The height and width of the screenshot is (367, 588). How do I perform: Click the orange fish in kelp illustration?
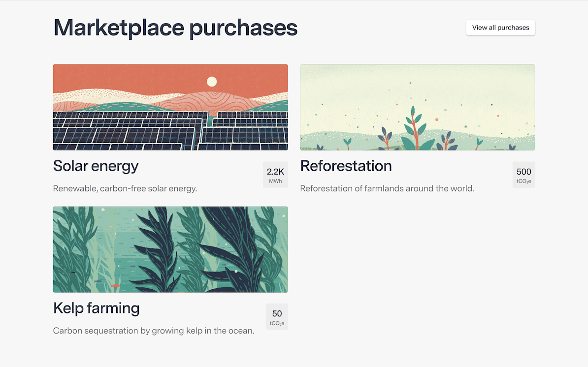pos(115,285)
